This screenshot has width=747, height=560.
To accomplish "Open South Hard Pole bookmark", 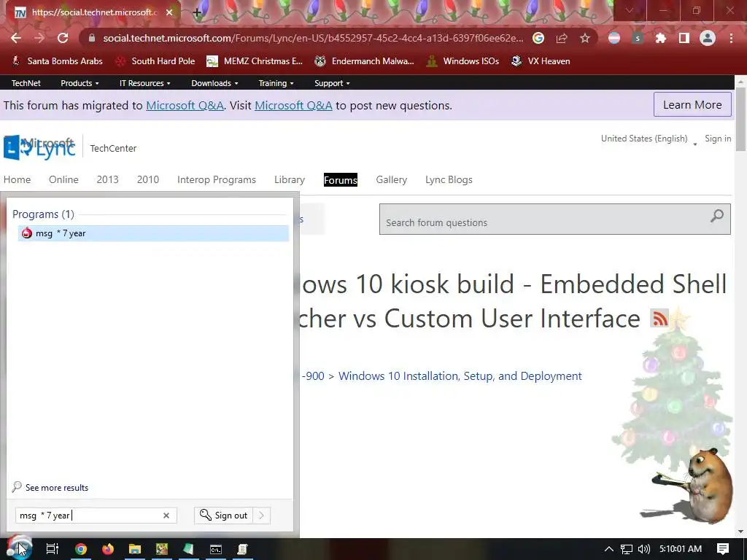I will (x=156, y=61).
